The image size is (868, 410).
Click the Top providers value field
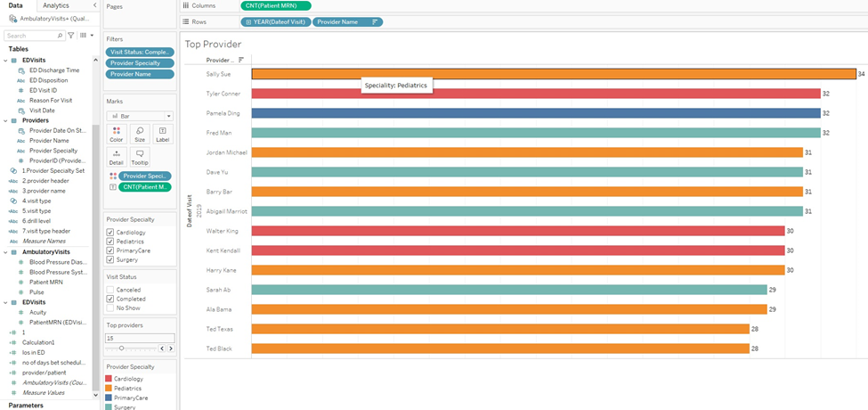tap(140, 338)
